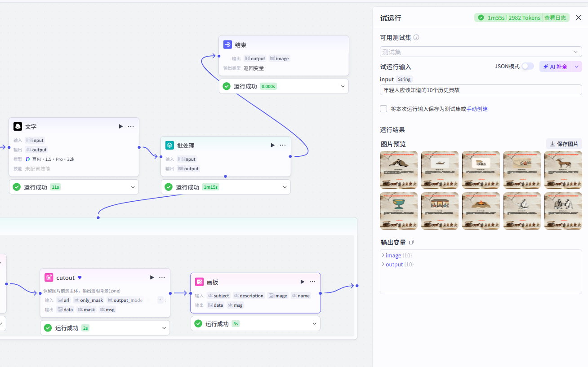The width and height of the screenshot is (588, 367).
Task: Open 查看日志 link
Action: coord(555,18)
